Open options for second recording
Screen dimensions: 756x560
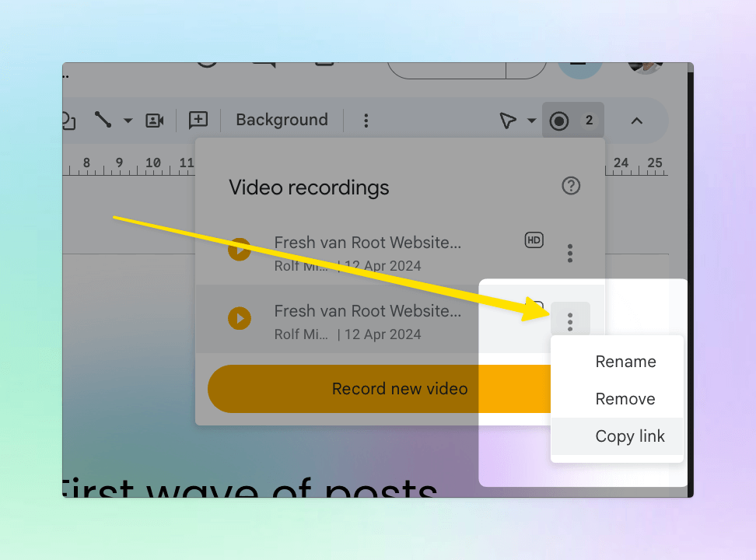[x=570, y=322]
